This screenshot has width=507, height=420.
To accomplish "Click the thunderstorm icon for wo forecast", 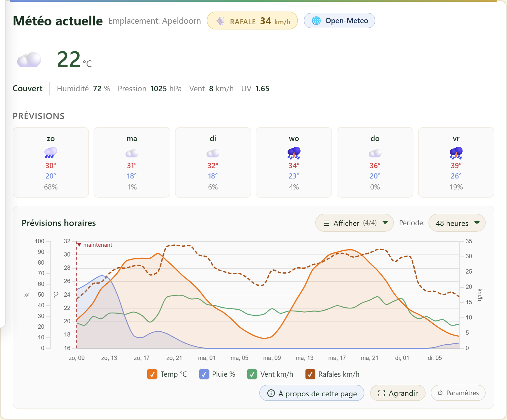I will tap(294, 153).
